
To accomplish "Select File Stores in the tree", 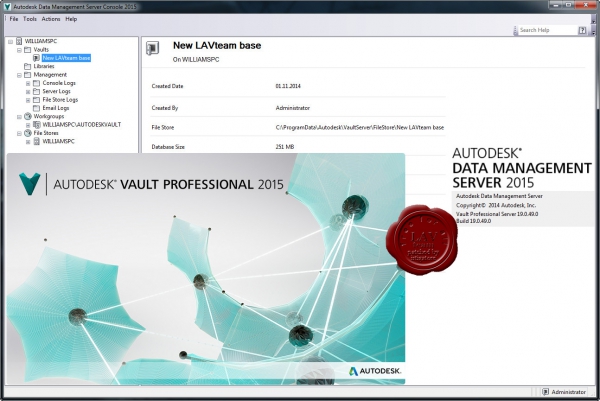I will [x=46, y=133].
